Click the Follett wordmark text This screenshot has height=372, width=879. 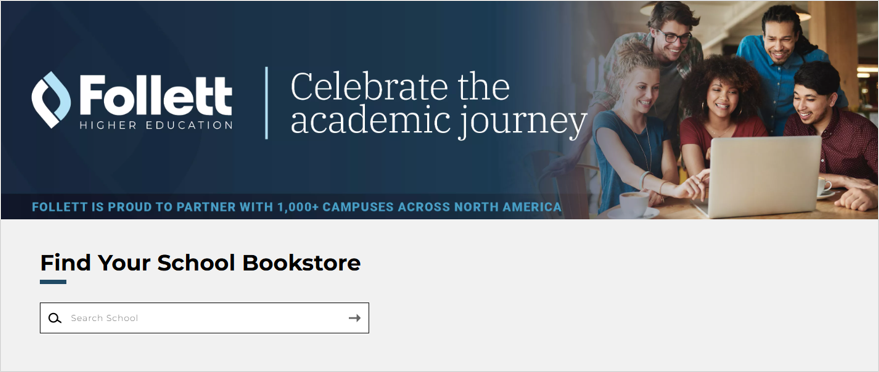[x=156, y=96]
